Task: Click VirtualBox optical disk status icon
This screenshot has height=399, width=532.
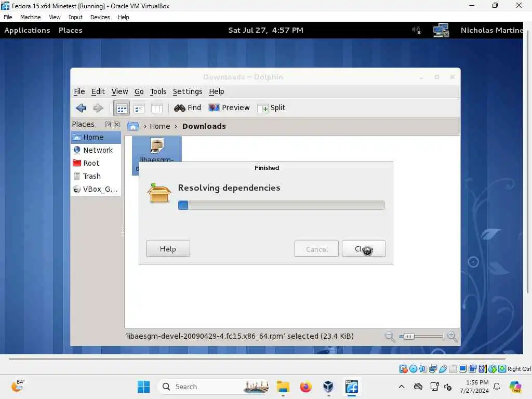Action: (x=413, y=369)
